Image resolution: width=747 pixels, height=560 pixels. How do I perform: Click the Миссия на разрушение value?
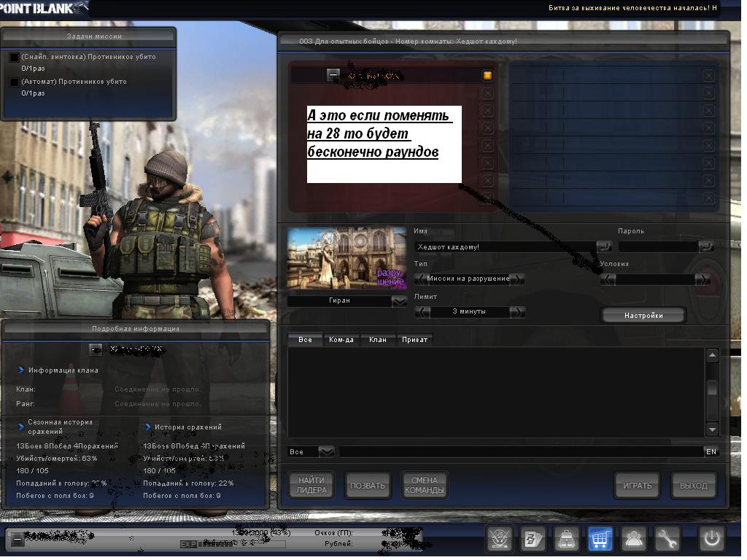[469, 279]
